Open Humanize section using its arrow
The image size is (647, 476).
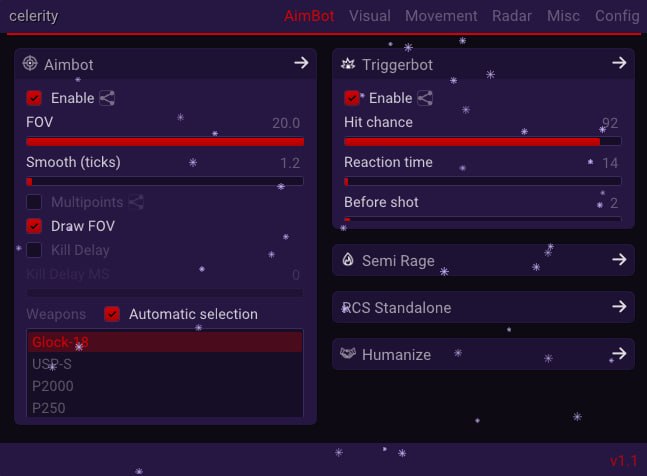point(619,353)
